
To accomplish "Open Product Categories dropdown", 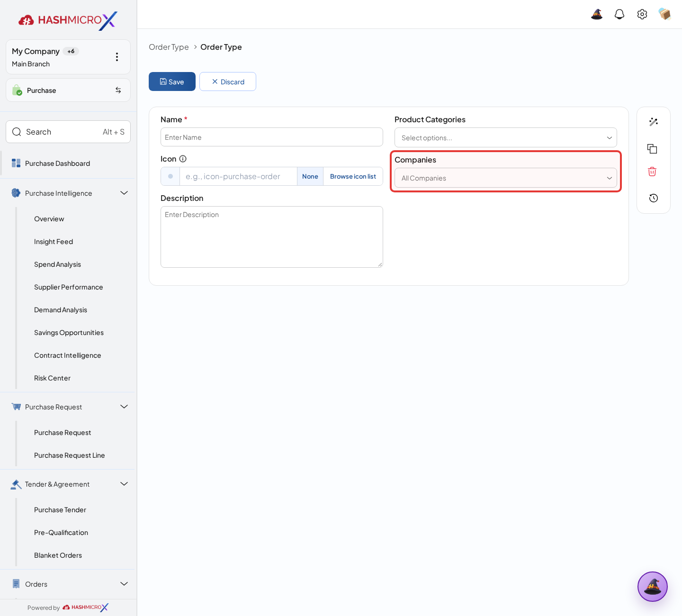I will pos(506,137).
